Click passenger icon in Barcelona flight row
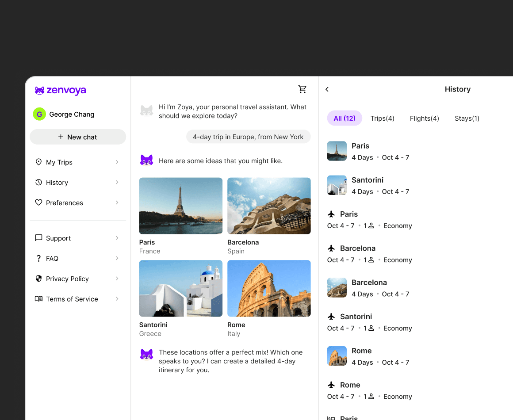The image size is (513, 420). click(x=371, y=260)
